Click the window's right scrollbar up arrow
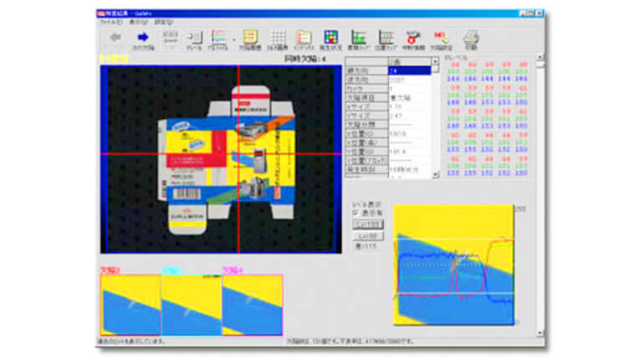Viewport: 644px width, 360px height. point(539,57)
